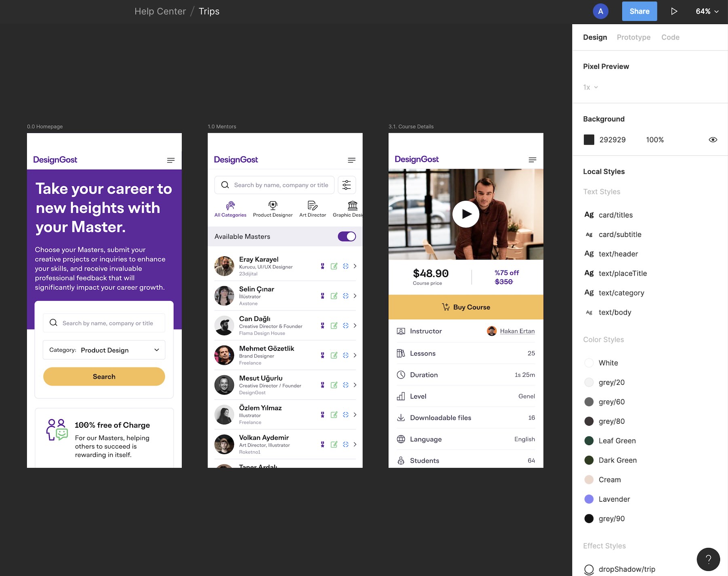This screenshot has height=576, width=728.
Task: Click the blue Share button
Action: (x=639, y=11)
